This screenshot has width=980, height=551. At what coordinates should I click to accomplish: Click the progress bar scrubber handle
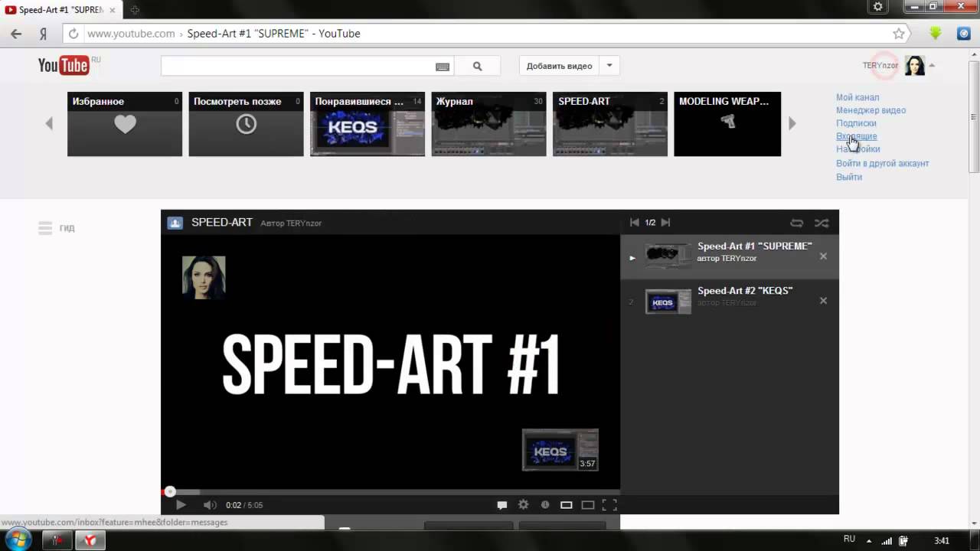[170, 492]
